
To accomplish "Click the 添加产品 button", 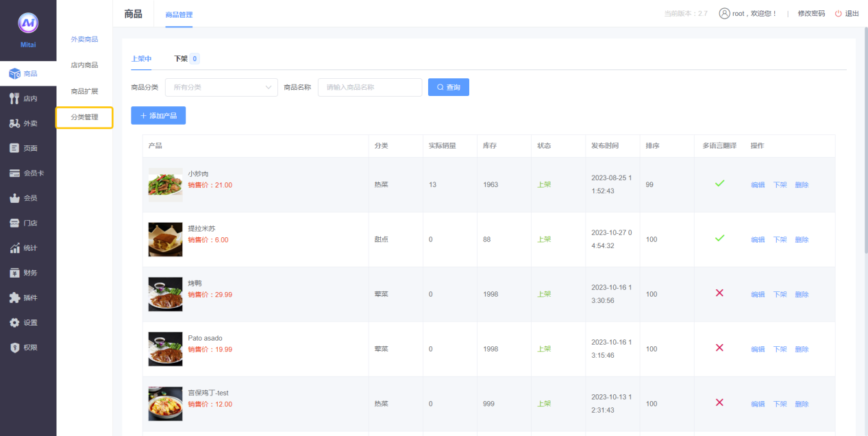I will pos(158,116).
